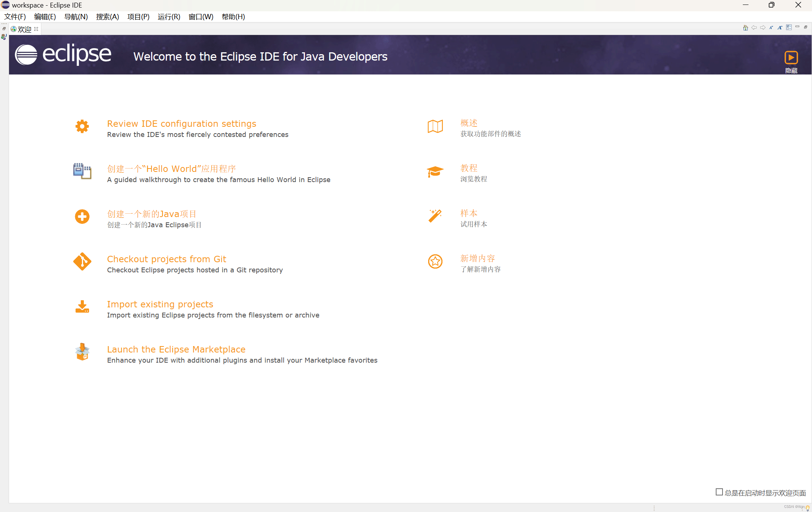Viewport: 812px width, 512px height.
Task: Click the orange hide welcome play icon
Action: click(x=791, y=58)
